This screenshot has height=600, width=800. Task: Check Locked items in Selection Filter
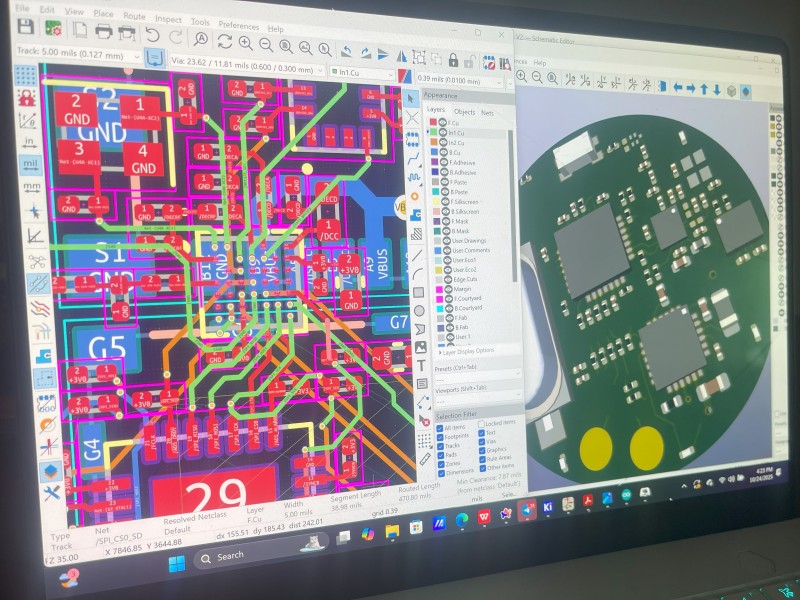pos(481,423)
